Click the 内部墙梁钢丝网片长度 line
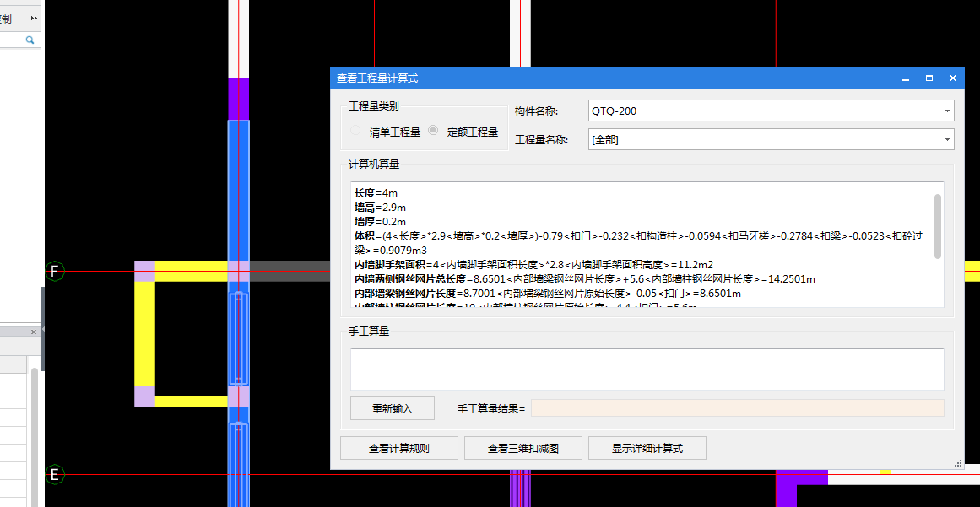980x507 pixels. (548, 293)
